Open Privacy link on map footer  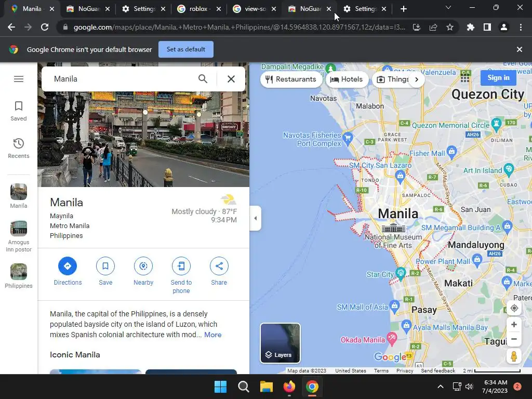[405, 371]
